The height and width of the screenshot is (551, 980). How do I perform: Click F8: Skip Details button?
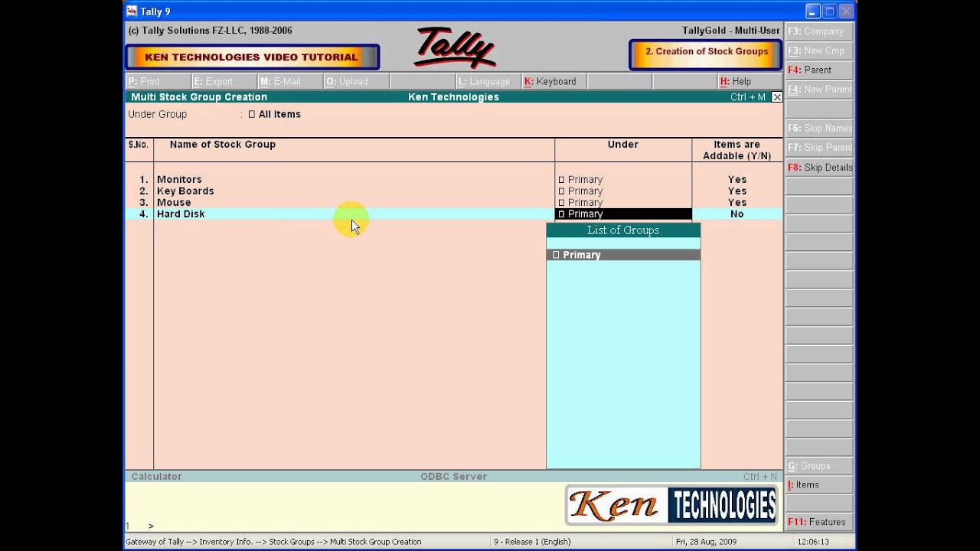click(x=819, y=168)
